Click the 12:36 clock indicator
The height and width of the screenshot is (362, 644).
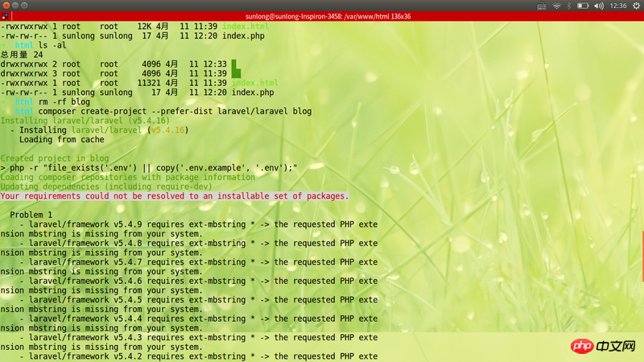point(618,6)
